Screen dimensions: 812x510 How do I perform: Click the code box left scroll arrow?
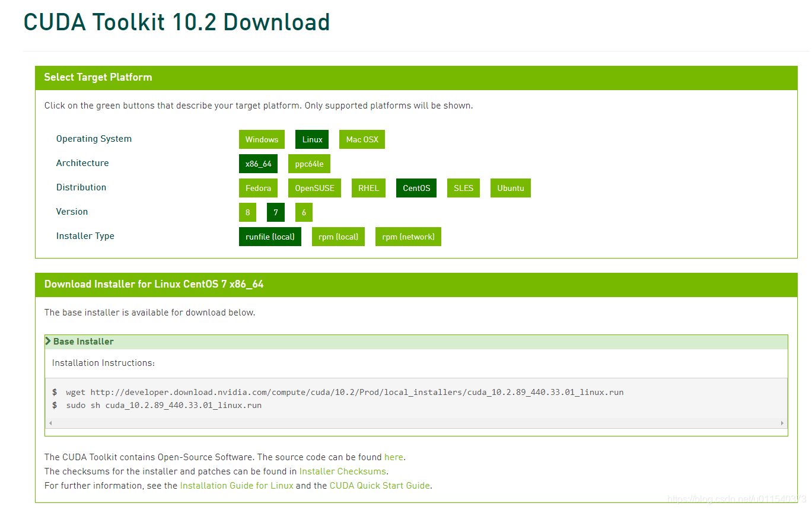(x=50, y=423)
